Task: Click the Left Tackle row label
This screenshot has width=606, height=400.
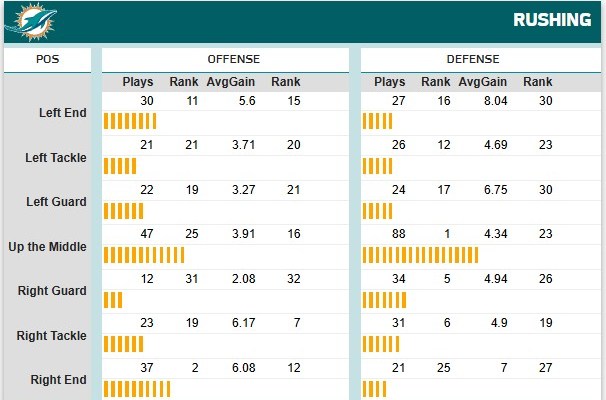Action: click(x=56, y=158)
